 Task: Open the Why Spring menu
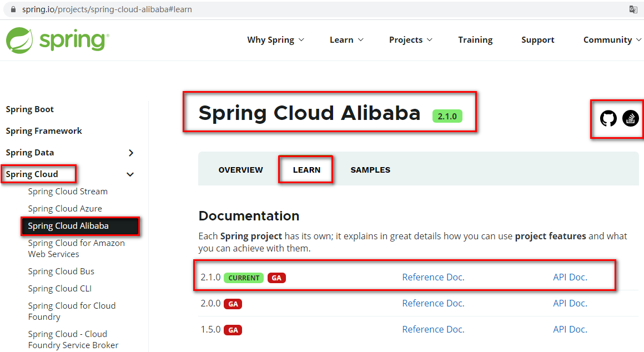point(275,40)
